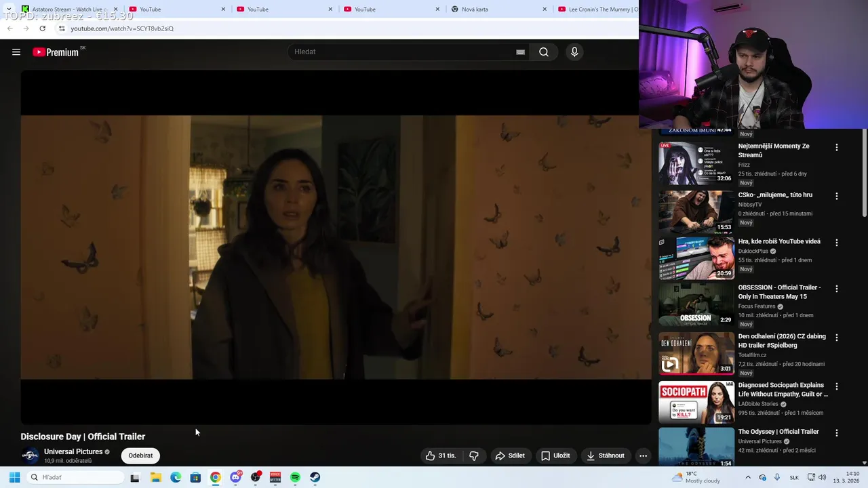Click the NibbsyTV channel name
The width and height of the screenshot is (868, 488).
tap(750, 205)
